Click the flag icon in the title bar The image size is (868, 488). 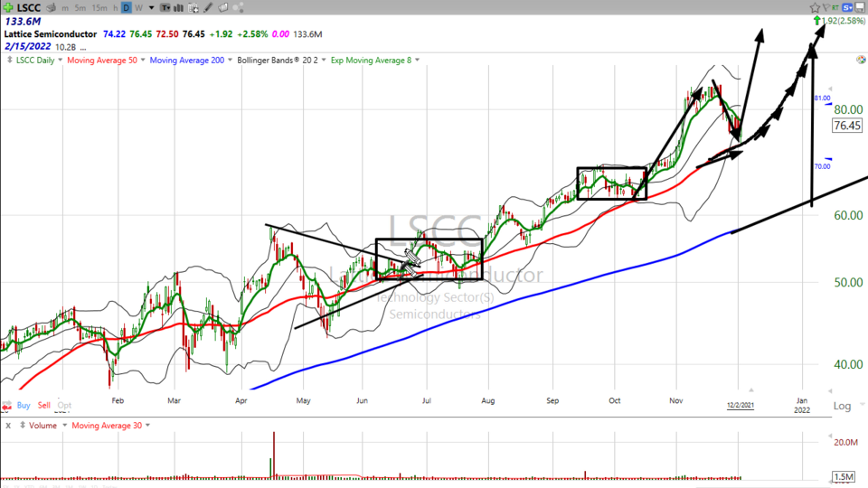(826, 7)
